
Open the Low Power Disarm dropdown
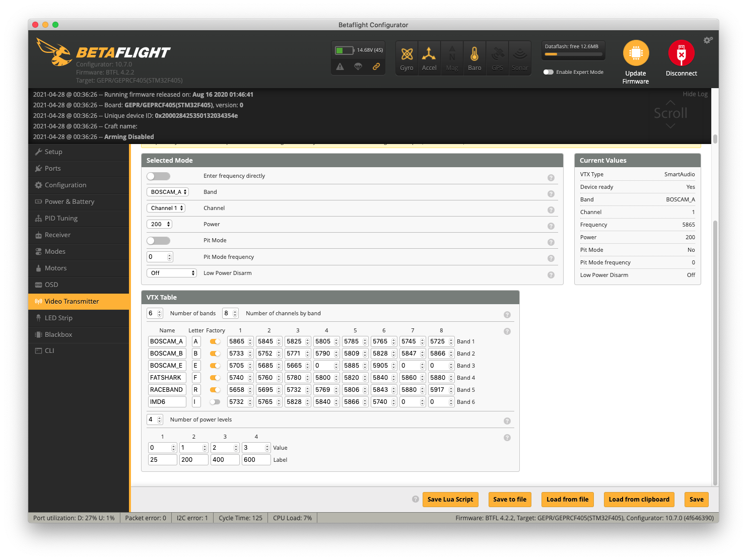tap(171, 273)
